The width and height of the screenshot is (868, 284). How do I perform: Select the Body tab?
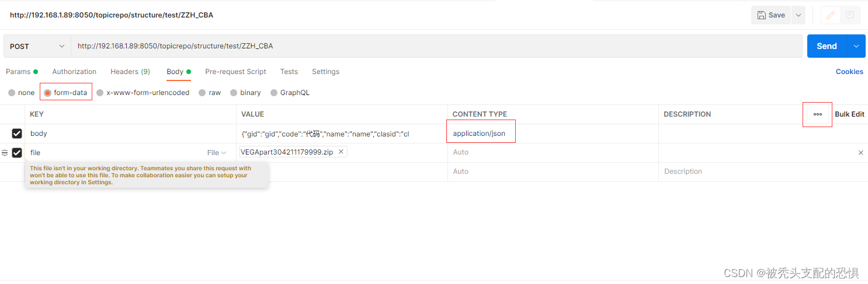click(x=179, y=72)
